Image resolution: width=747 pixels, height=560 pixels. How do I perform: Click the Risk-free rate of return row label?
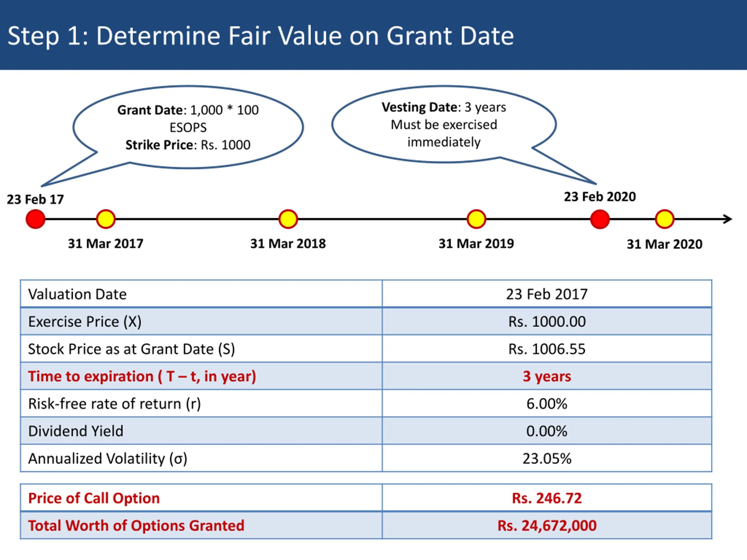[x=114, y=404]
